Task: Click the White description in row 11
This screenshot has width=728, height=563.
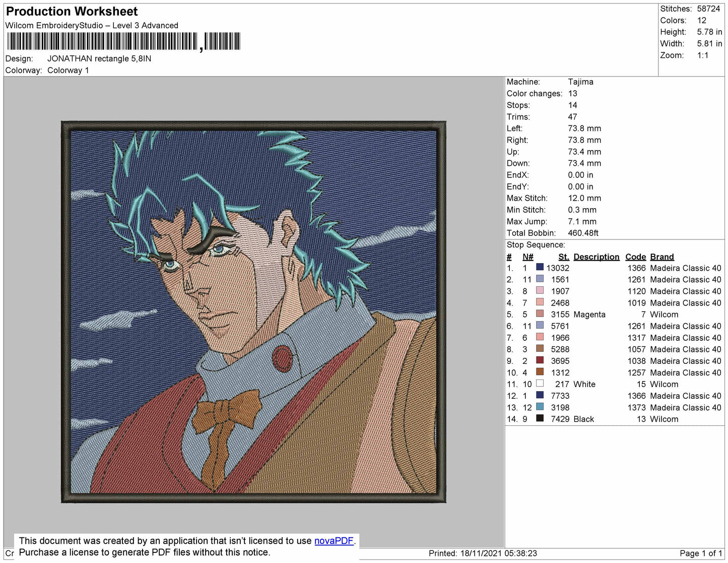Action: coord(584,384)
